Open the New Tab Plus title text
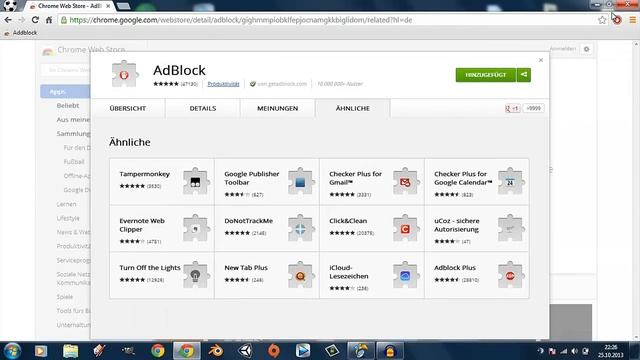 tap(246, 268)
